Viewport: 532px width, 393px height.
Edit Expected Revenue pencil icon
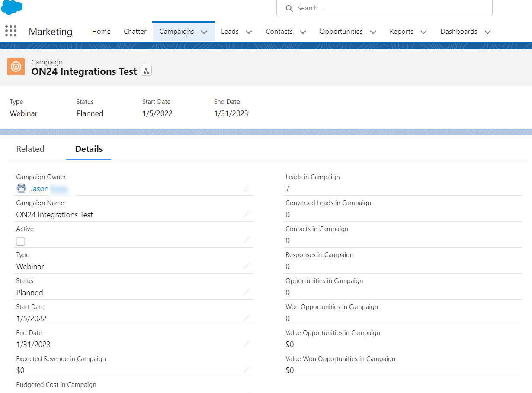pos(247,370)
